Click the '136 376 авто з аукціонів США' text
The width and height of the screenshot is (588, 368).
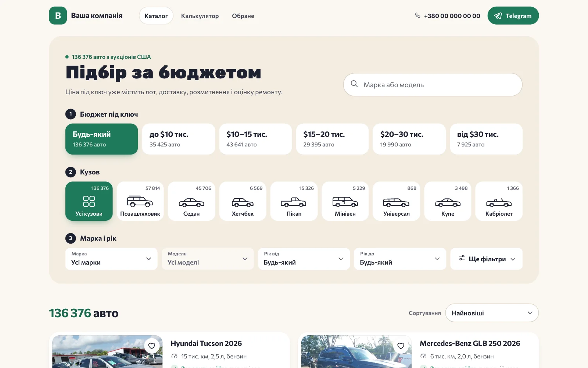coord(111,57)
